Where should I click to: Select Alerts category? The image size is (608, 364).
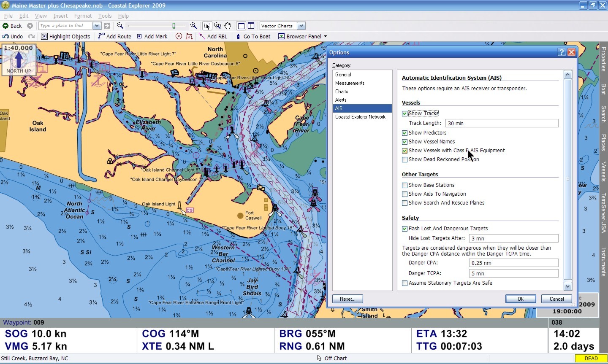(362, 100)
